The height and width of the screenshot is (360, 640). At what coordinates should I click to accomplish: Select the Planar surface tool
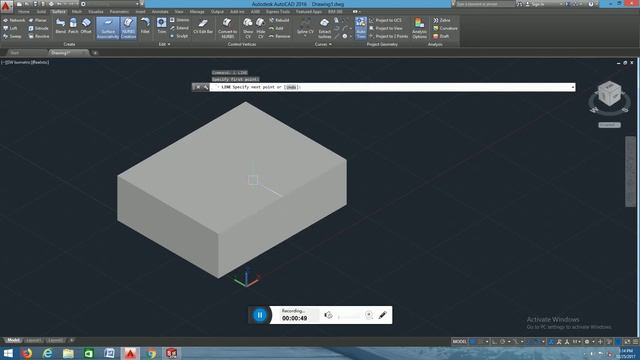(38, 20)
